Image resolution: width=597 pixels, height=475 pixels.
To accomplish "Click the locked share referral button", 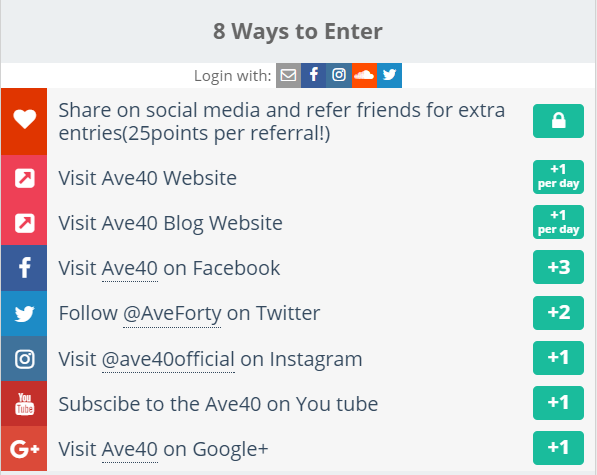I will [558, 121].
